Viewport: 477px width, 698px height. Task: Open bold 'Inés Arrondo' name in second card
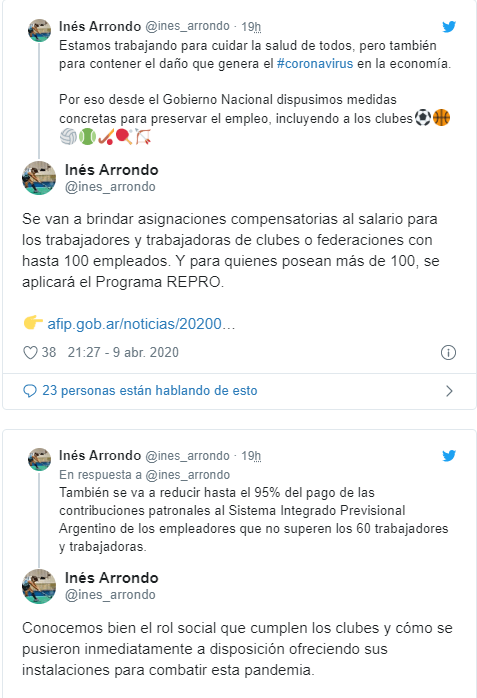pyautogui.click(x=112, y=578)
